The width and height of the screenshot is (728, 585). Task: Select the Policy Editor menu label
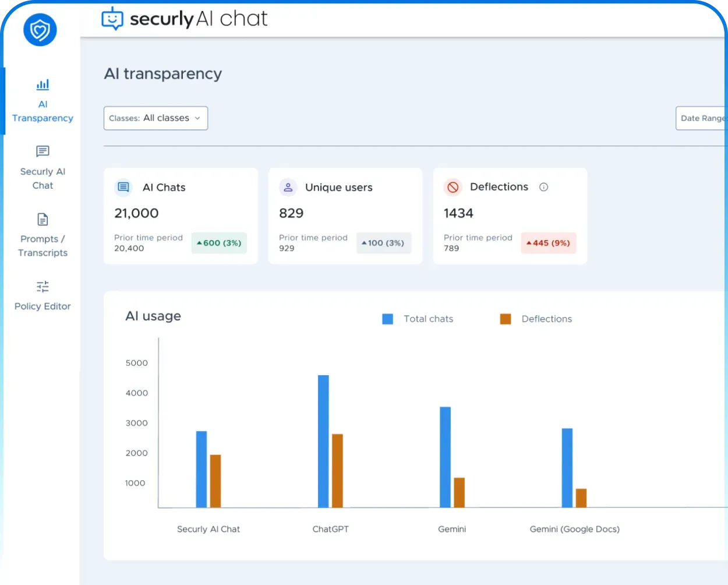click(43, 306)
